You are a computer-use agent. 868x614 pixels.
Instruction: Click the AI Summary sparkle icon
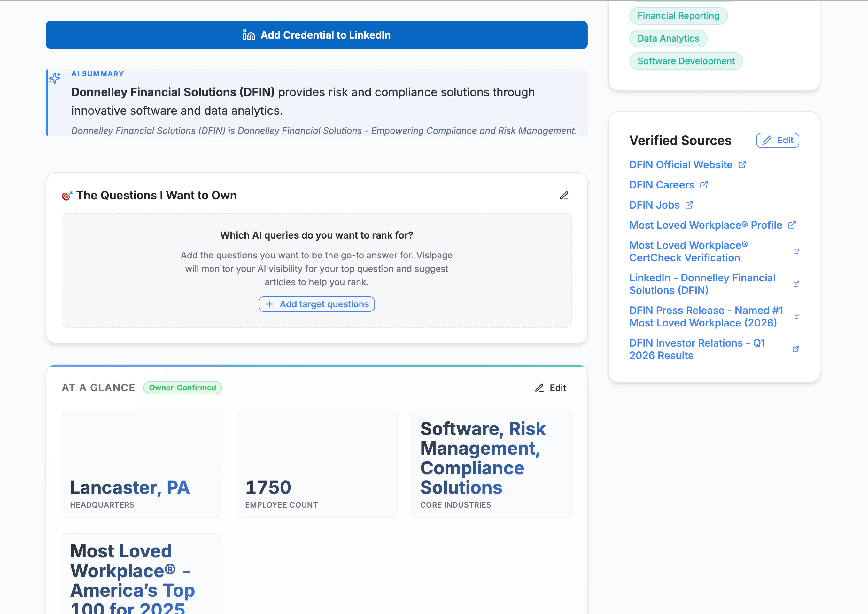click(x=55, y=78)
